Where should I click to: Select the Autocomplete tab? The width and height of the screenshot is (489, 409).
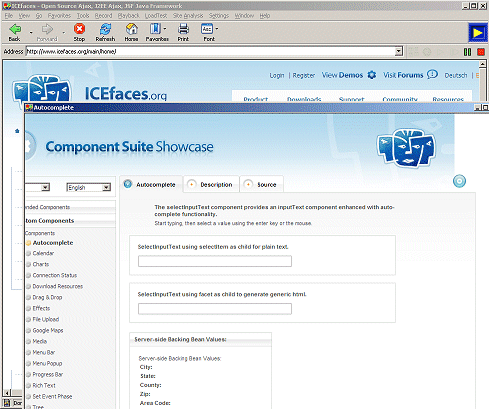coord(151,184)
